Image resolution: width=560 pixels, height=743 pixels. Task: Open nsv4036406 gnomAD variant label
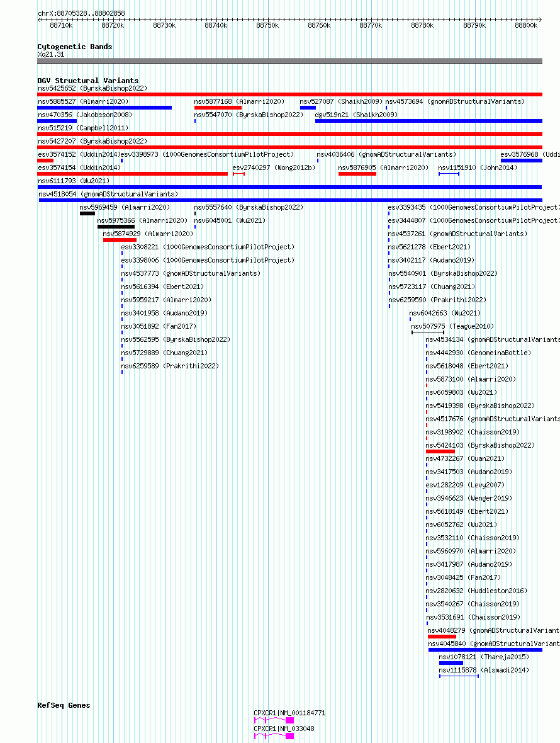coord(386,154)
